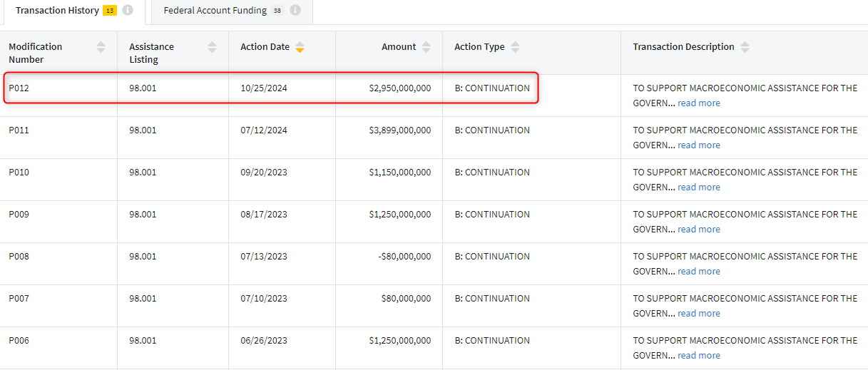This screenshot has height=370, width=868.
Task: Read more of P008 transaction description
Action: point(699,272)
